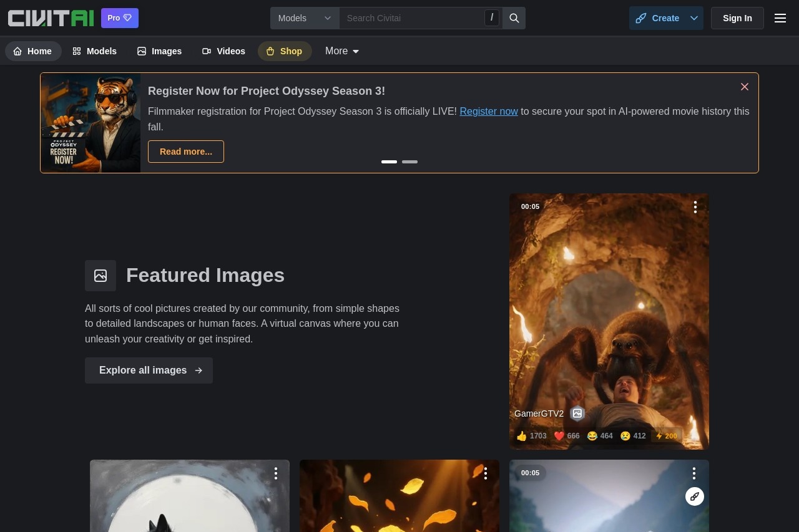
Task: Add heart reaction showing 666
Action: click(567, 436)
